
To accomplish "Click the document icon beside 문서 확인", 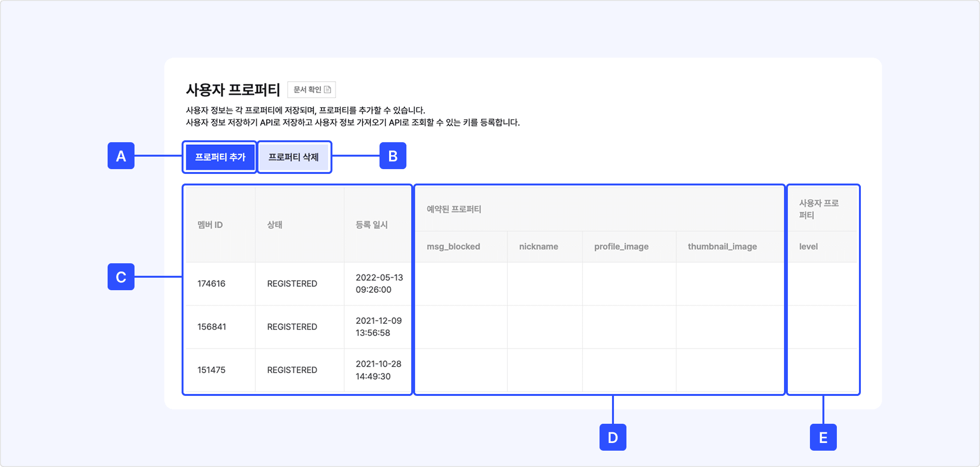I will (x=328, y=90).
